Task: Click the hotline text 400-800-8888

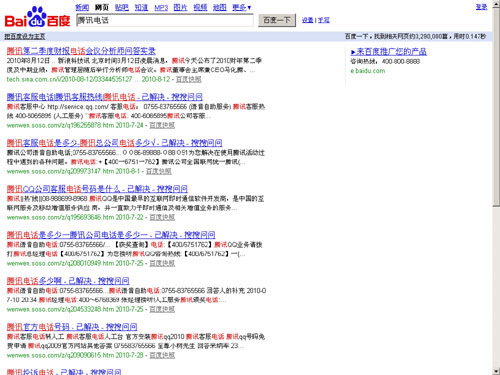Action: point(401,62)
